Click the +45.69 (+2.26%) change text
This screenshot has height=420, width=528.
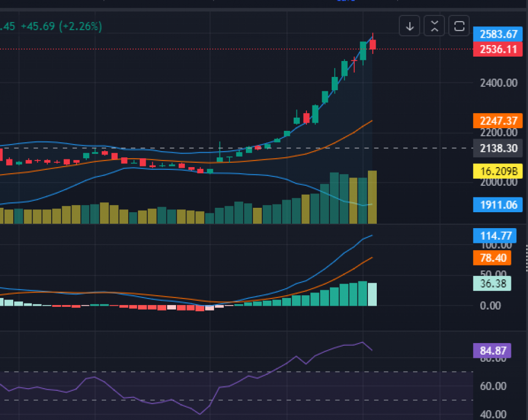pyautogui.click(x=61, y=26)
